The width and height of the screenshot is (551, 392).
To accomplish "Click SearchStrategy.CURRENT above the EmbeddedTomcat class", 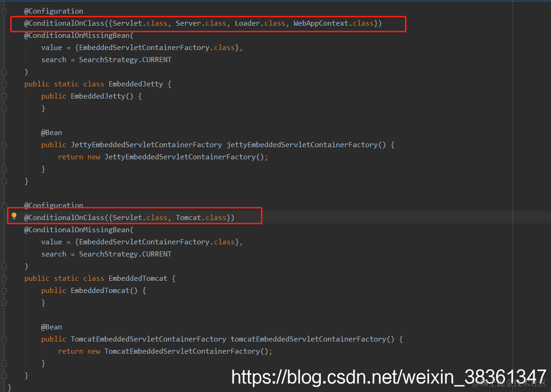I will point(125,254).
